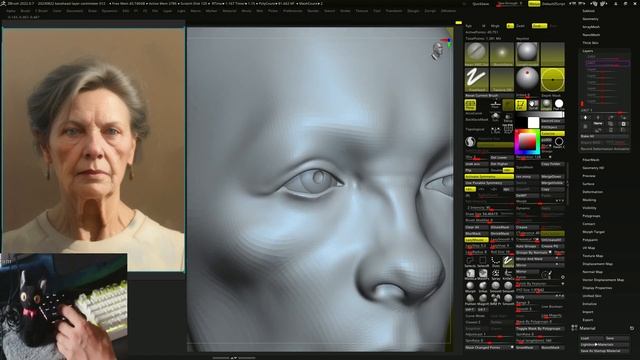640x360 pixels.
Task: Click Save As Startup Material
Action: (605, 351)
